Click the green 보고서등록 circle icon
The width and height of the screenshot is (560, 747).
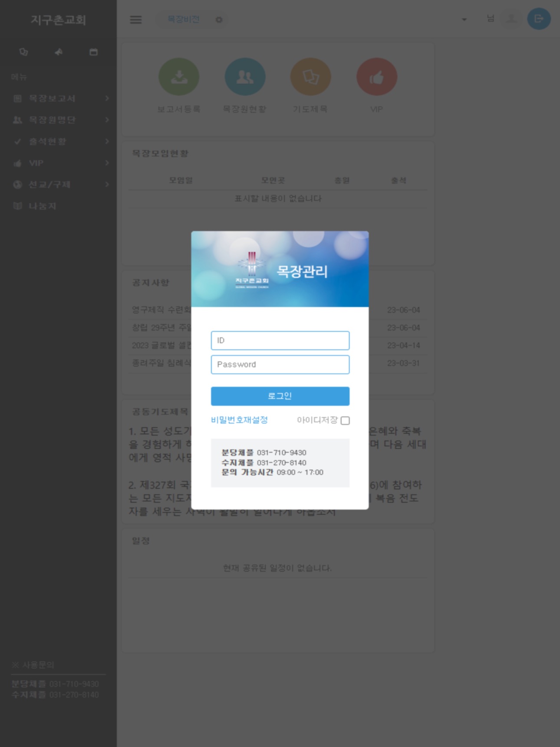[179, 77]
